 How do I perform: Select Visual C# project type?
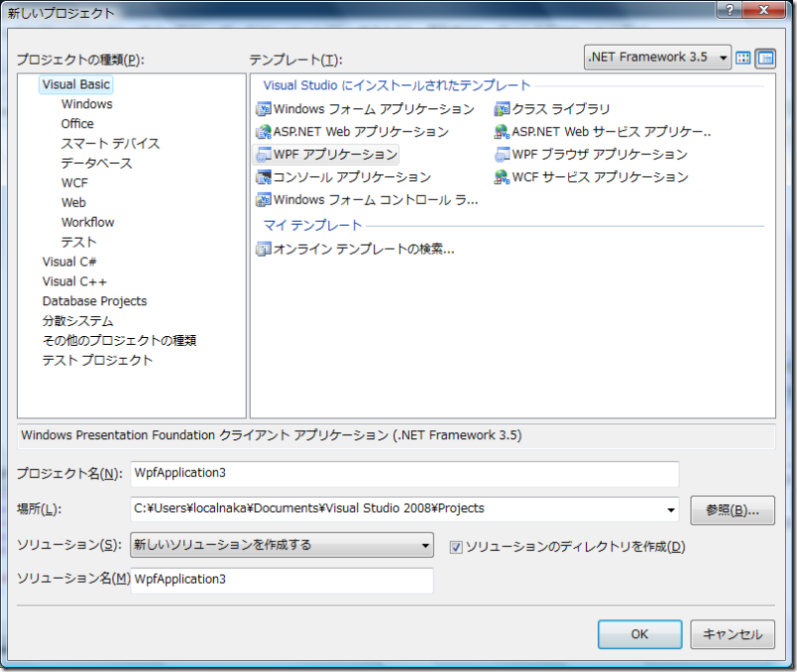coord(69,263)
